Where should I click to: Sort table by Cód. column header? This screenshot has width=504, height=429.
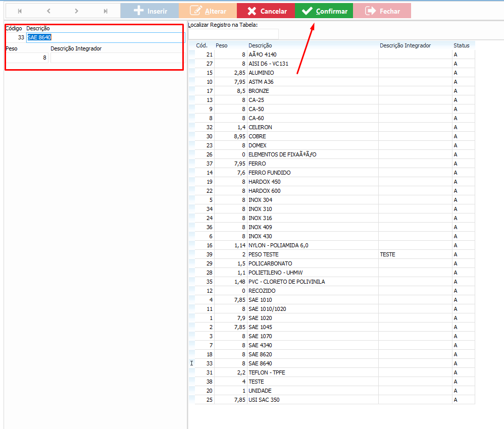pyautogui.click(x=202, y=45)
